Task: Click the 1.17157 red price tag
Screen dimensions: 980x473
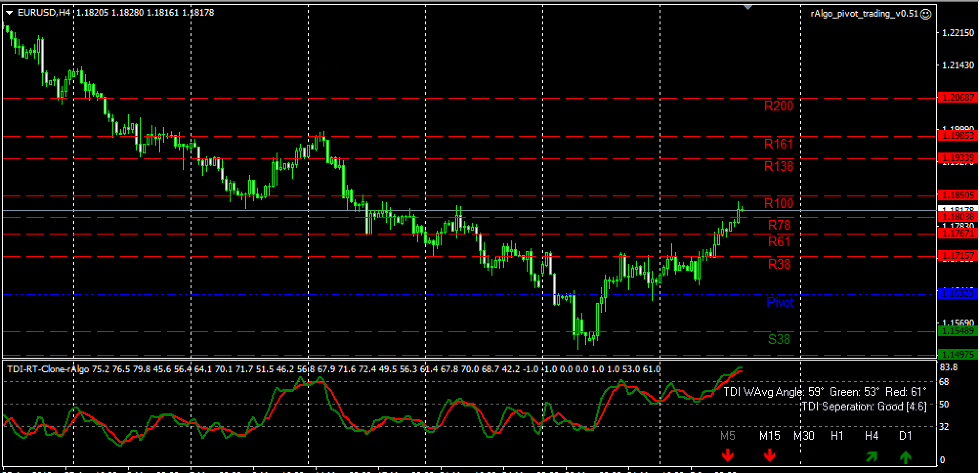Action: point(958,256)
